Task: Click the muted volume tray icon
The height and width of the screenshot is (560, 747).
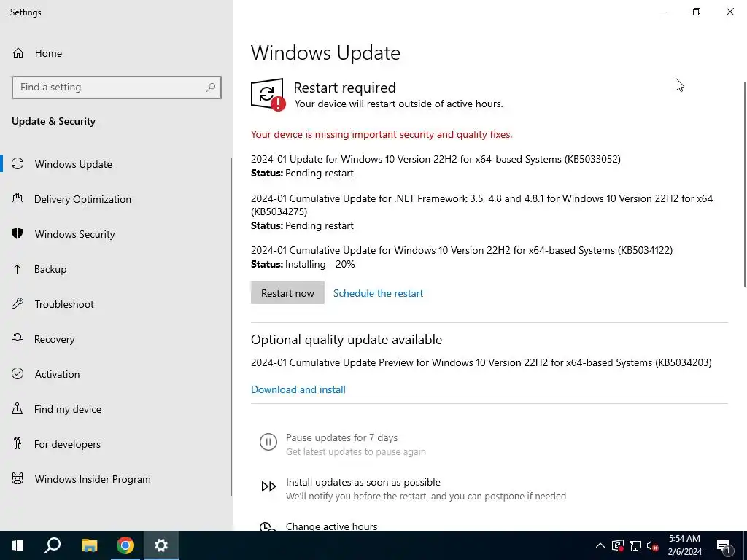Action: [653, 545]
